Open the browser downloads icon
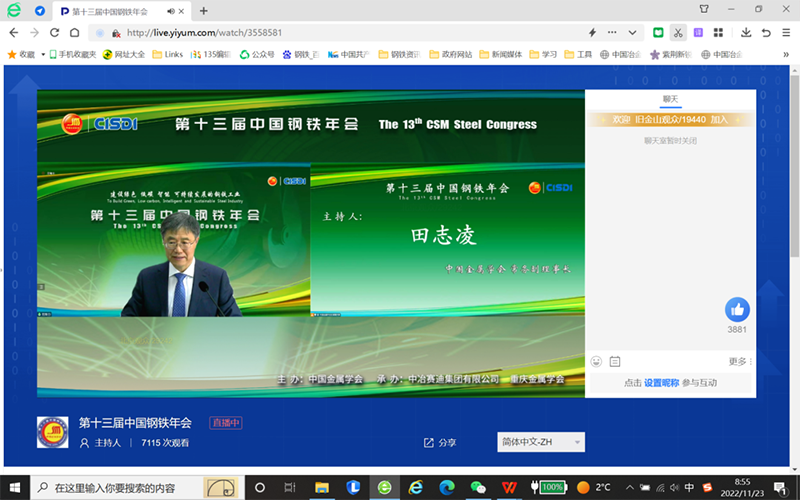 point(746,33)
